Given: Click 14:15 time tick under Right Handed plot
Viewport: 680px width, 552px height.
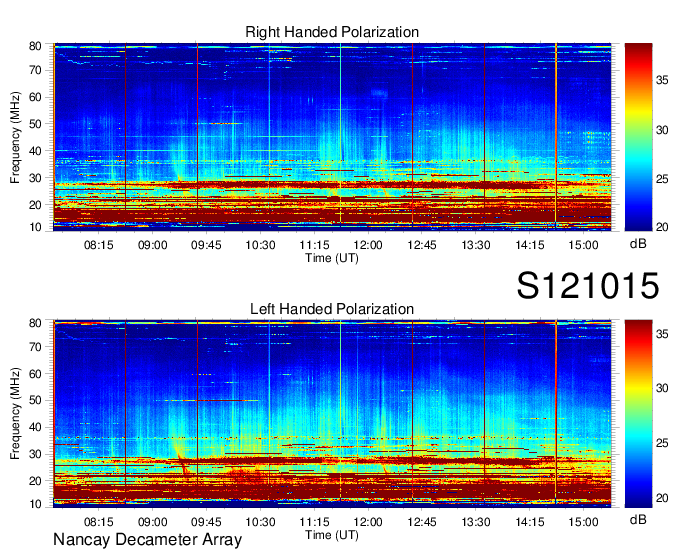Looking at the screenshot, I should coord(530,245).
